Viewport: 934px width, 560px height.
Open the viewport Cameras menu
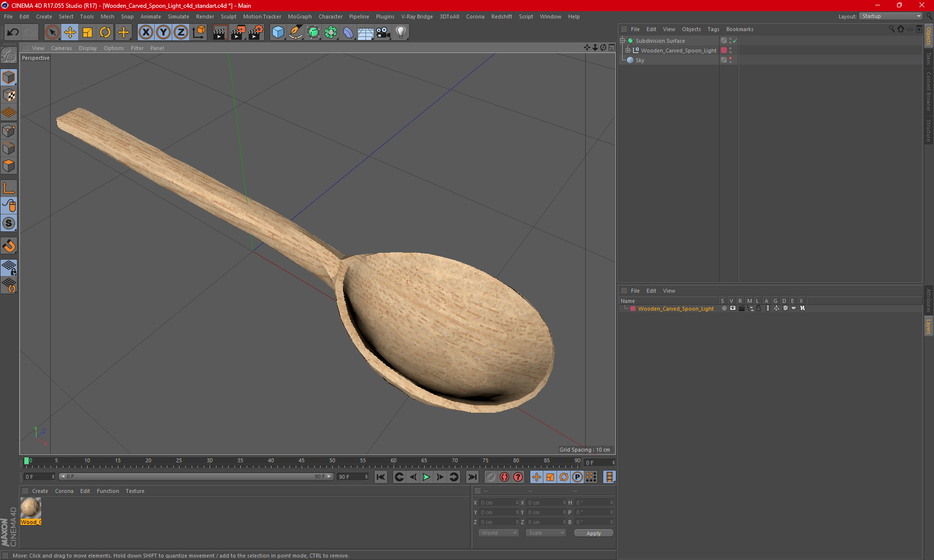pyautogui.click(x=61, y=48)
